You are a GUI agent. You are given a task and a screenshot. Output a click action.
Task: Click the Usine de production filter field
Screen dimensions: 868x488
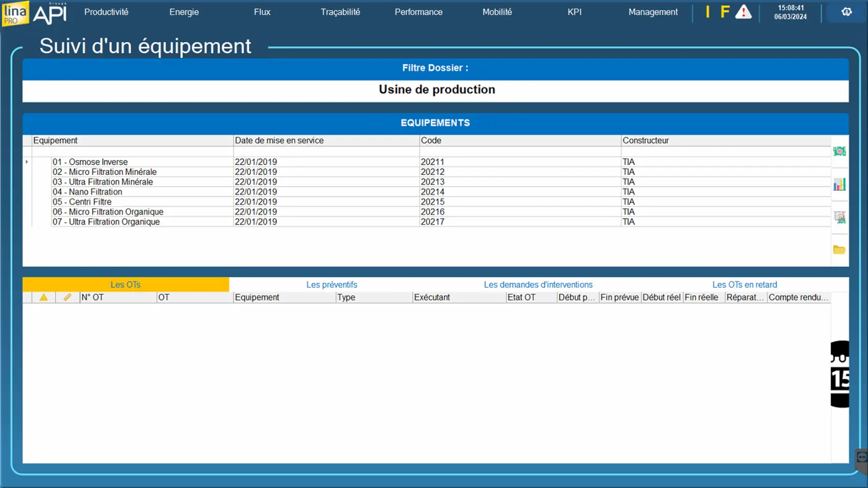436,90
